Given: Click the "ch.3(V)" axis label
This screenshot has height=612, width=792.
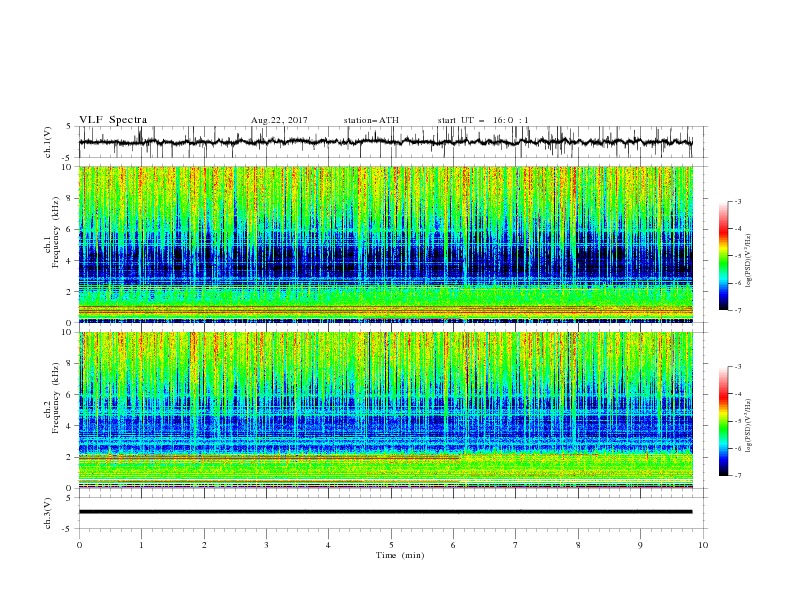Looking at the screenshot, I should point(48,513).
